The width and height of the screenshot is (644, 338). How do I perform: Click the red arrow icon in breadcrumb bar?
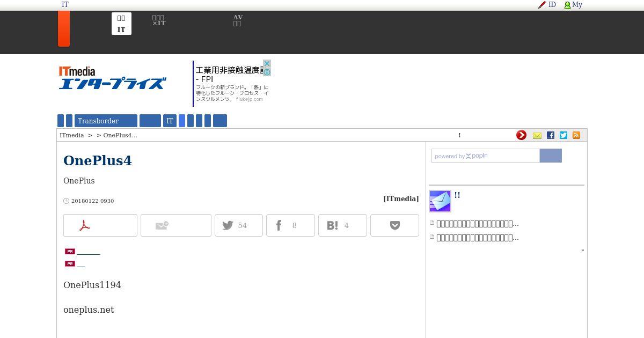pos(521,135)
